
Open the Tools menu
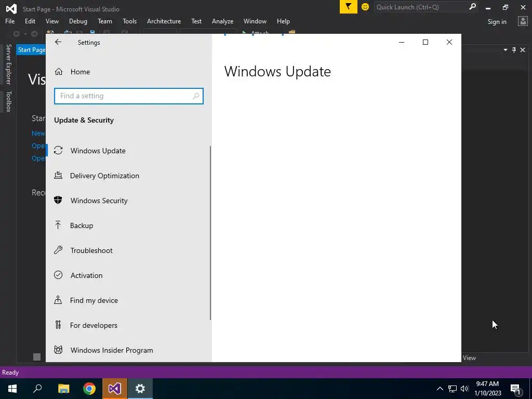pyautogui.click(x=129, y=21)
